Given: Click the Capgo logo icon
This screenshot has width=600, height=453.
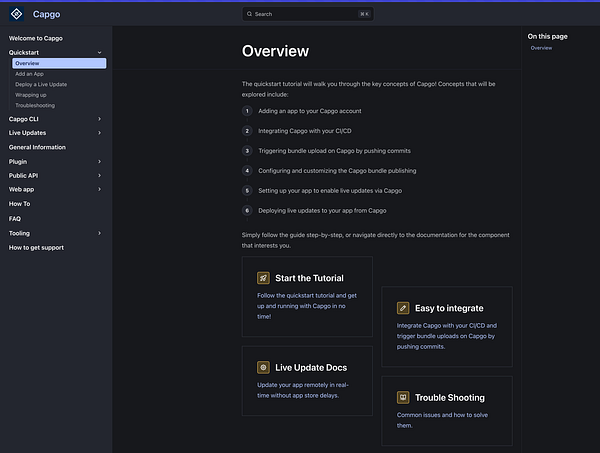Looking at the screenshot, I should 16,14.
